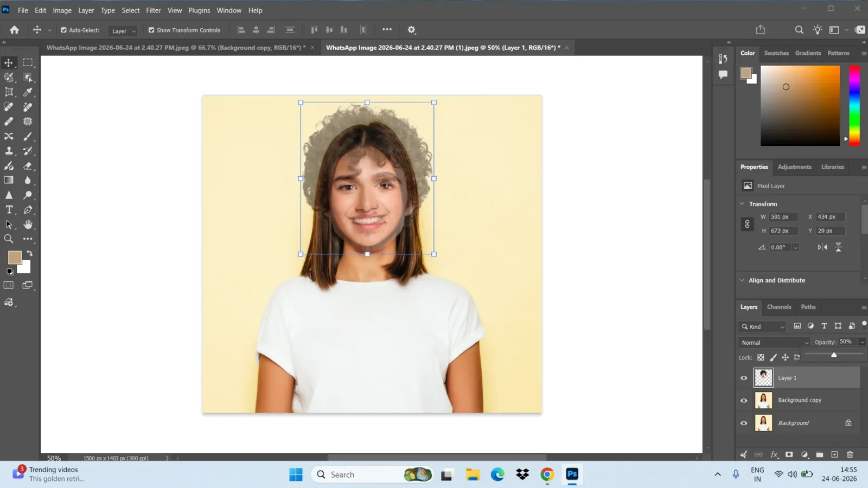Image resolution: width=868 pixels, height=488 pixels.
Task: Toggle the Auto-Select checkbox
Action: tap(63, 30)
